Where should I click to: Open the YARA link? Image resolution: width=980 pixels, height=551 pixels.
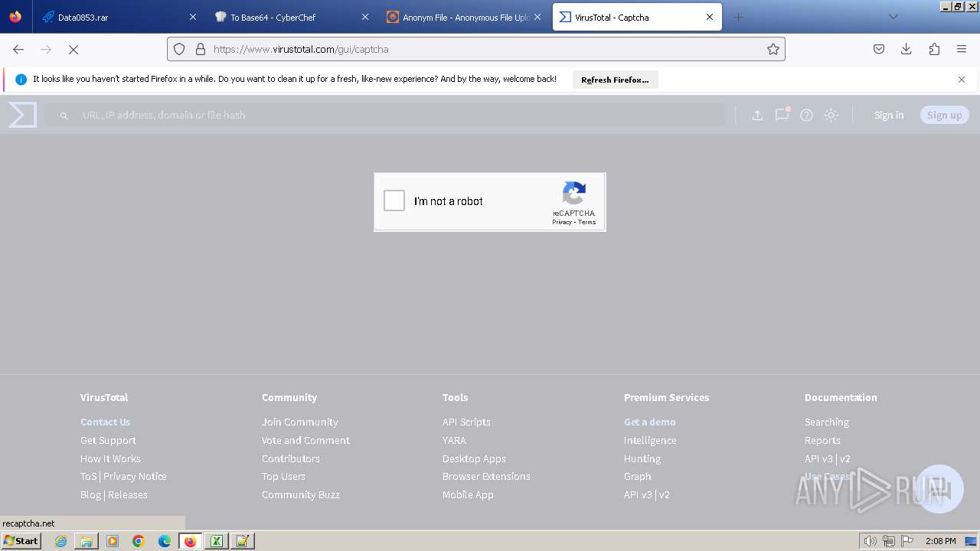point(454,440)
